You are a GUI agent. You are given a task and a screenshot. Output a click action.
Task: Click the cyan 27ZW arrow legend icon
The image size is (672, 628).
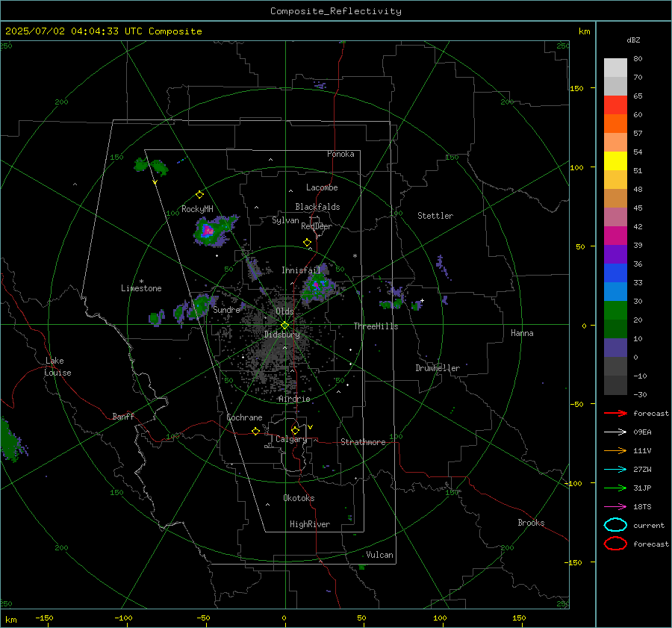pos(615,470)
